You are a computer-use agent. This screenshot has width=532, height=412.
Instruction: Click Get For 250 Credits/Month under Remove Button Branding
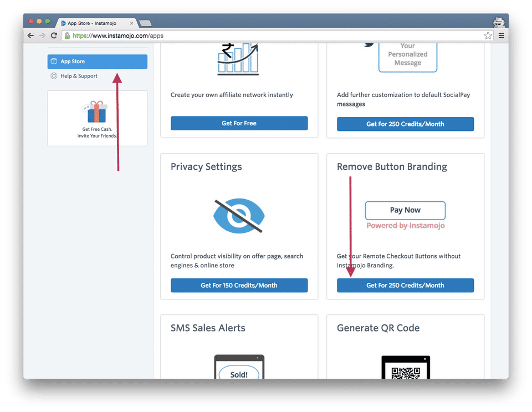click(x=405, y=286)
